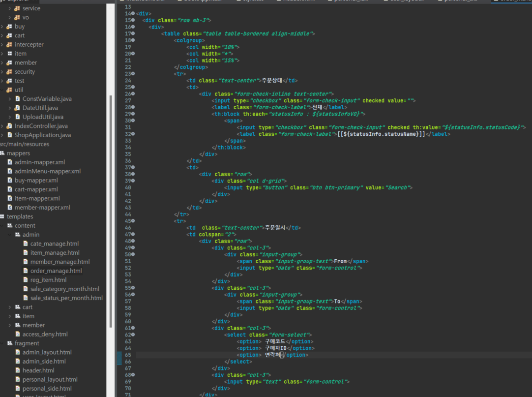Expand the cart folder below sale_status_per_month.html
Image resolution: width=532 pixels, height=397 pixels.
(9, 307)
